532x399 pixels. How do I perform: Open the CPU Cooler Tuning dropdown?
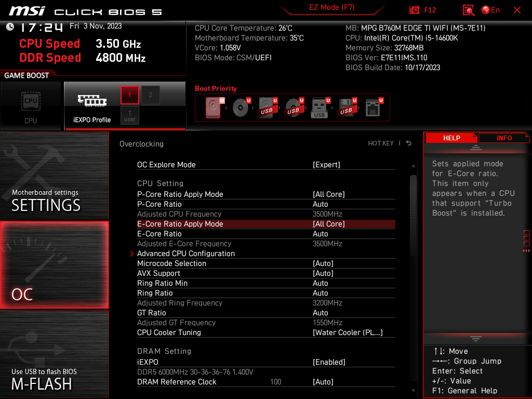(348, 332)
